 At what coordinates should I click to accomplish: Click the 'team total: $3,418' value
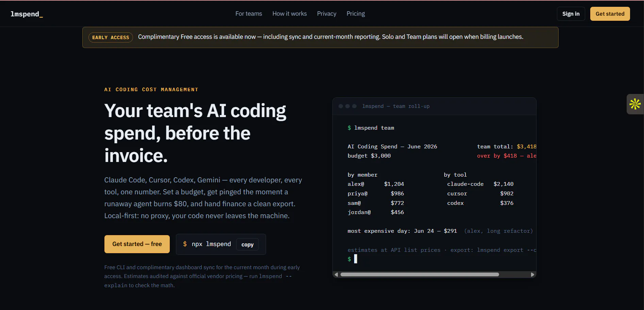point(507,147)
